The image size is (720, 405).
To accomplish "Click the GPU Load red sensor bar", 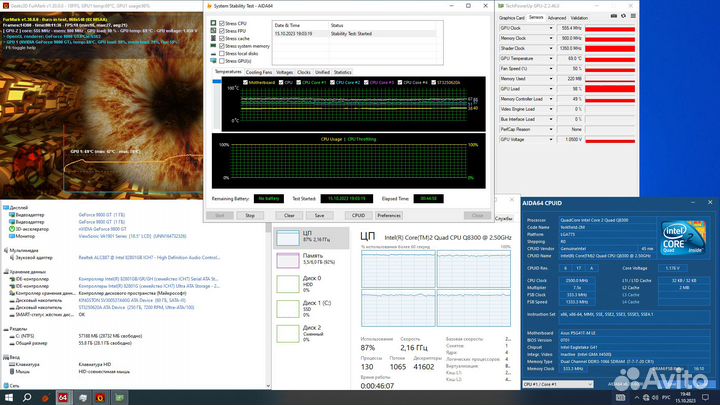I will [x=610, y=89].
